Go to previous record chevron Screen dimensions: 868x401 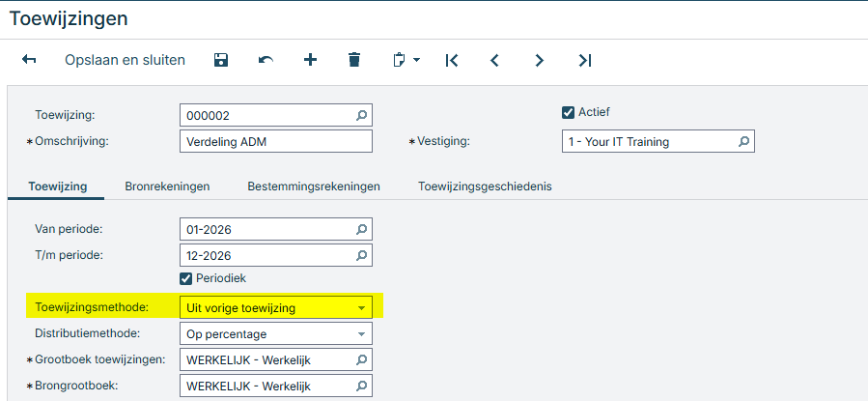[495, 60]
